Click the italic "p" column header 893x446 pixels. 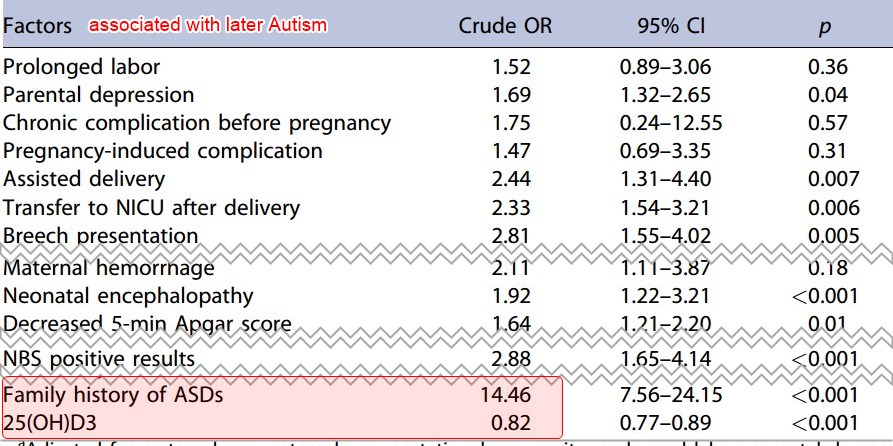827,27
